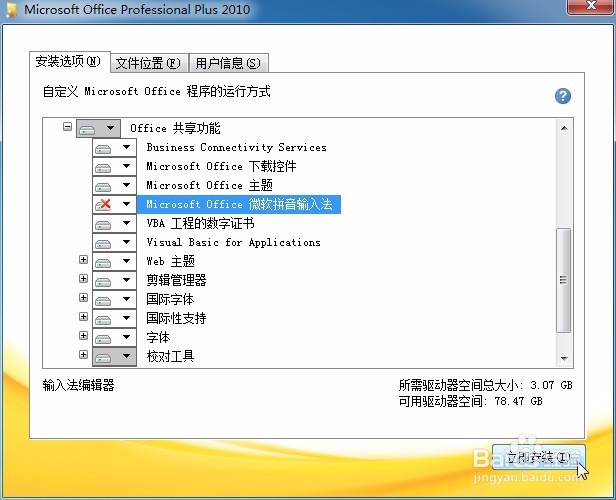Click the 可用驱动器空间 78.47 GB text
This screenshot has height=500, width=616.
(470, 401)
